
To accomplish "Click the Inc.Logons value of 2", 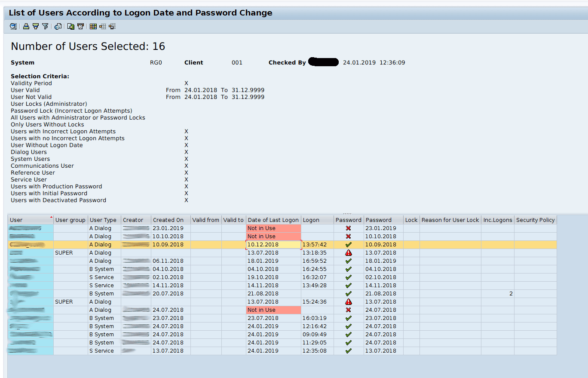I will (x=511, y=293).
